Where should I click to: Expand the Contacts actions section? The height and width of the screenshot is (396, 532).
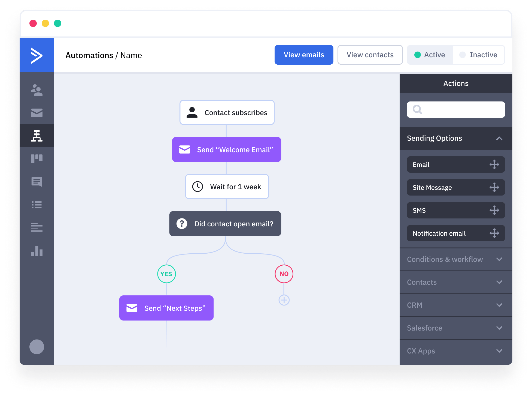[x=456, y=282]
